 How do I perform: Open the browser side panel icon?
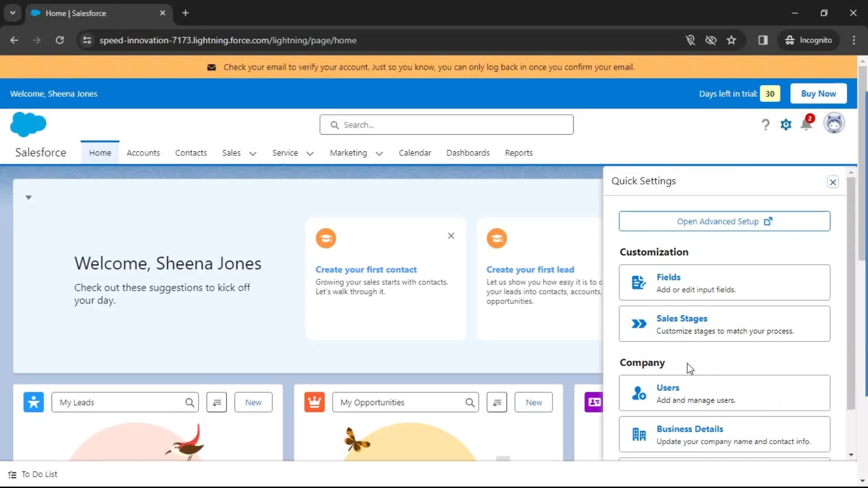[763, 40]
